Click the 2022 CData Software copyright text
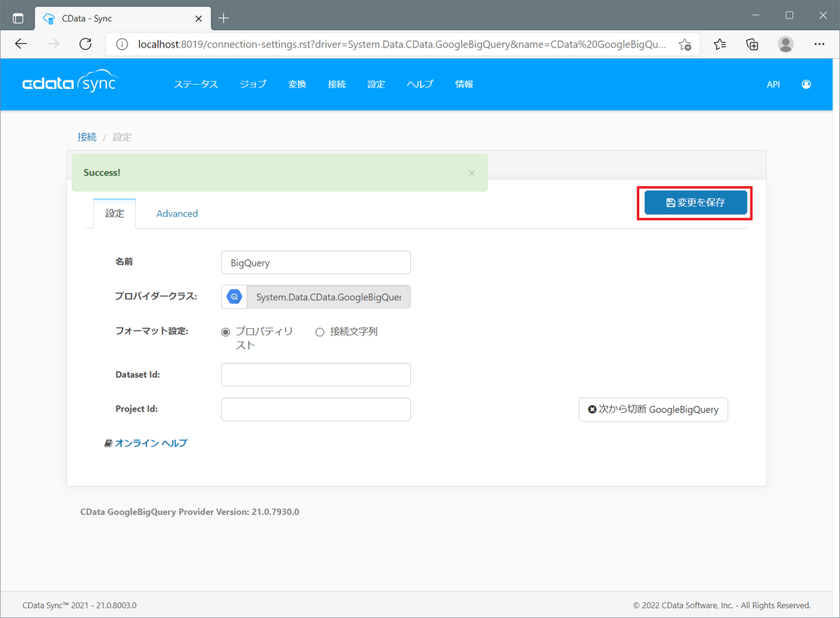The width and height of the screenshot is (840, 618). tap(722, 605)
